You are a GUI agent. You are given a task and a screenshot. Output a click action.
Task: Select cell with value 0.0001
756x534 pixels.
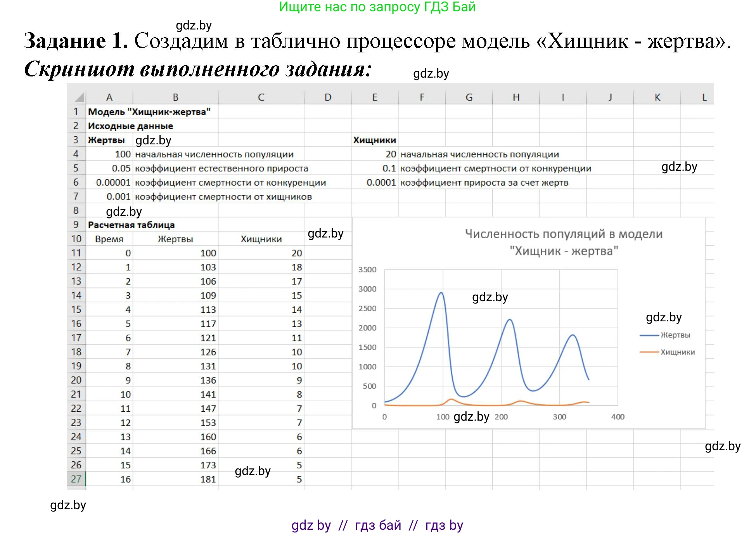[375, 182]
